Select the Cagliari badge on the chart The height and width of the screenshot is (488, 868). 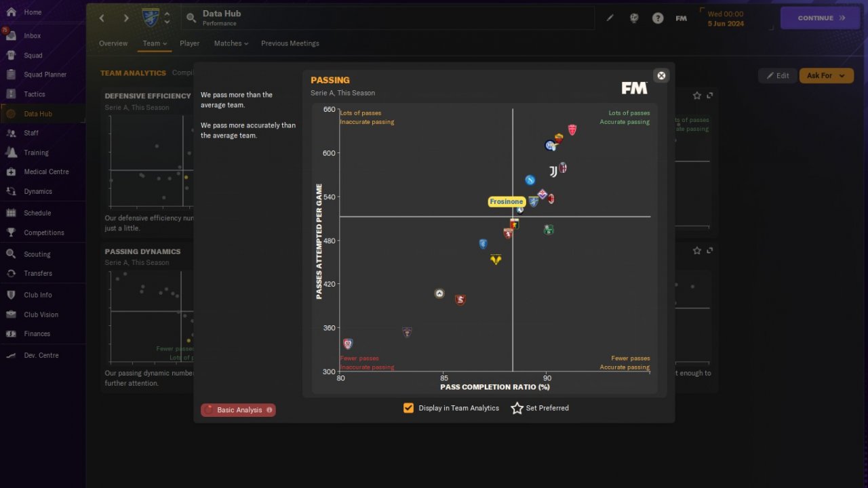pos(348,344)
